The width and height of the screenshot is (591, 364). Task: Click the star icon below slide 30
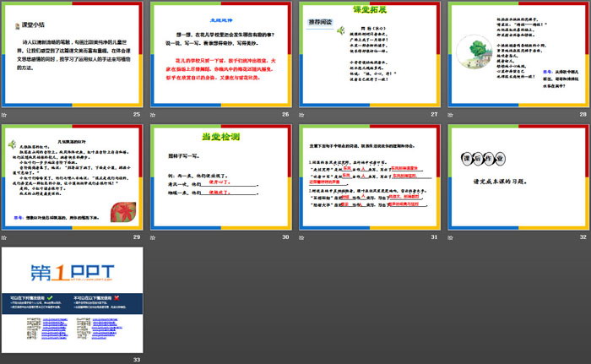(x=153, y=237)
